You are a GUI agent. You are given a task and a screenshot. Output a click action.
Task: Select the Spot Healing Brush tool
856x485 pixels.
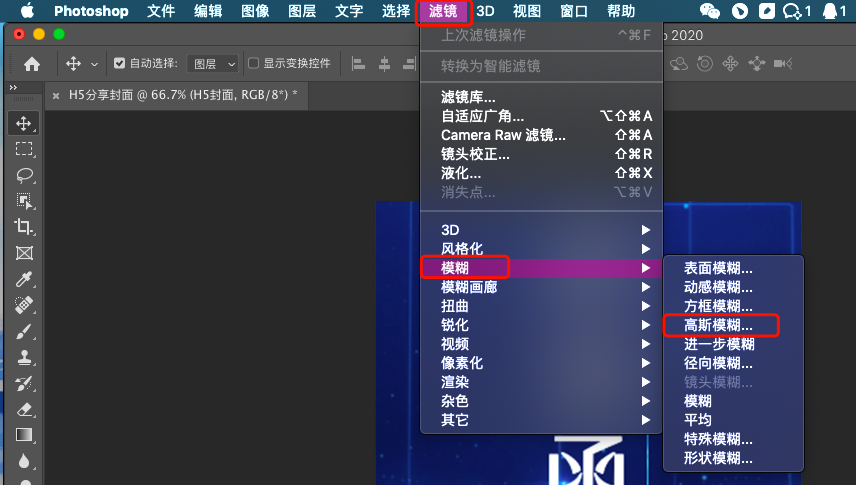24,305
